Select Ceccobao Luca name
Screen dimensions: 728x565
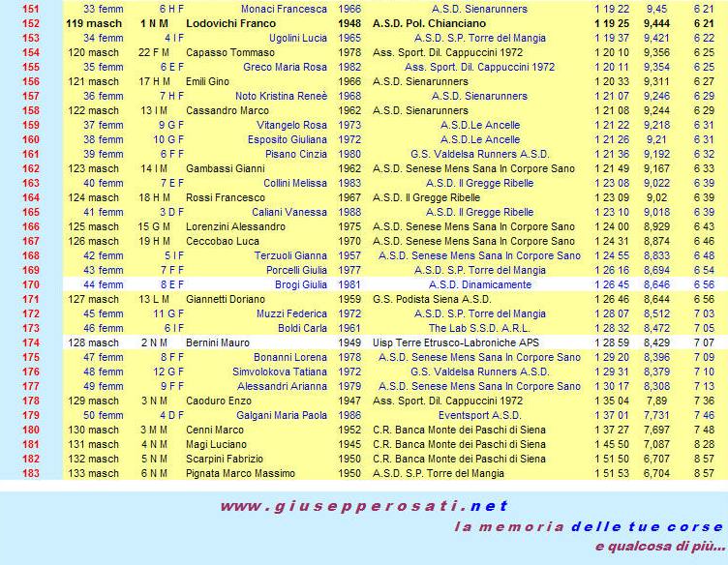click(223, 241)
